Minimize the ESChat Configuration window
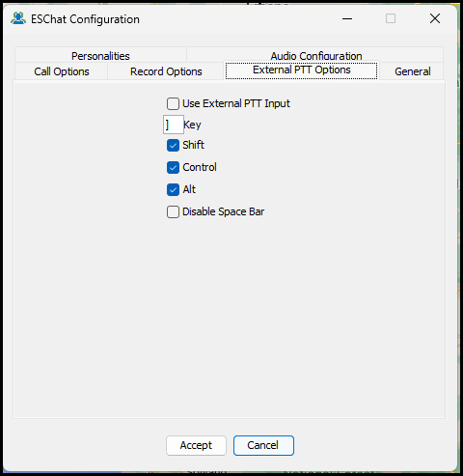 (x=347, y=18)
